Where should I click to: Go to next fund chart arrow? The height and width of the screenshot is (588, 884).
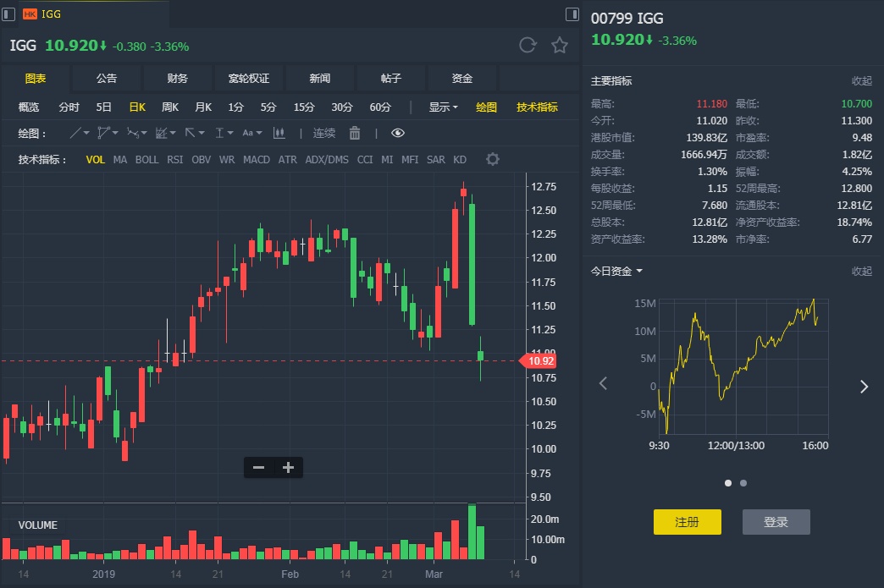click(x=864, y=387)
